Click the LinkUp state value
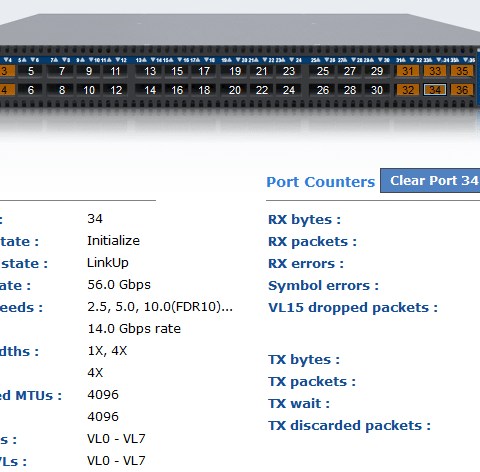 coord(108,263)
